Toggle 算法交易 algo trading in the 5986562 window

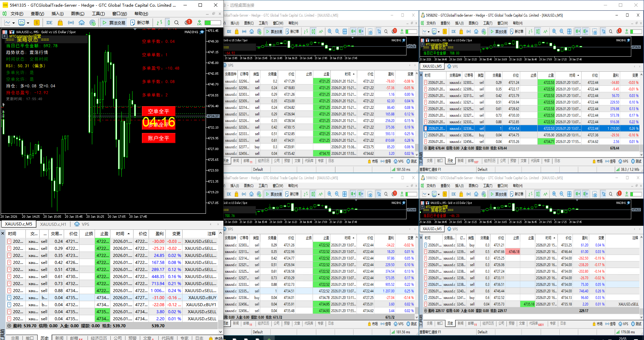tap(498, 194)
